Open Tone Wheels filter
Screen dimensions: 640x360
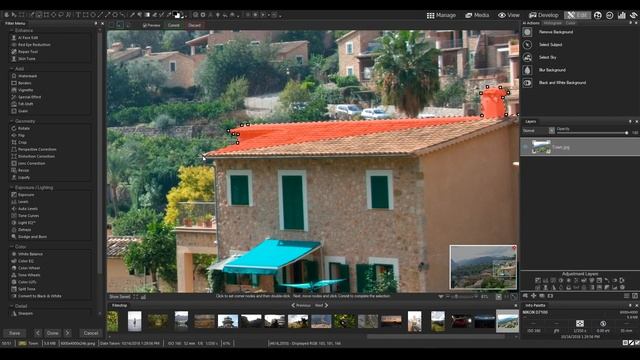(26, 275)
